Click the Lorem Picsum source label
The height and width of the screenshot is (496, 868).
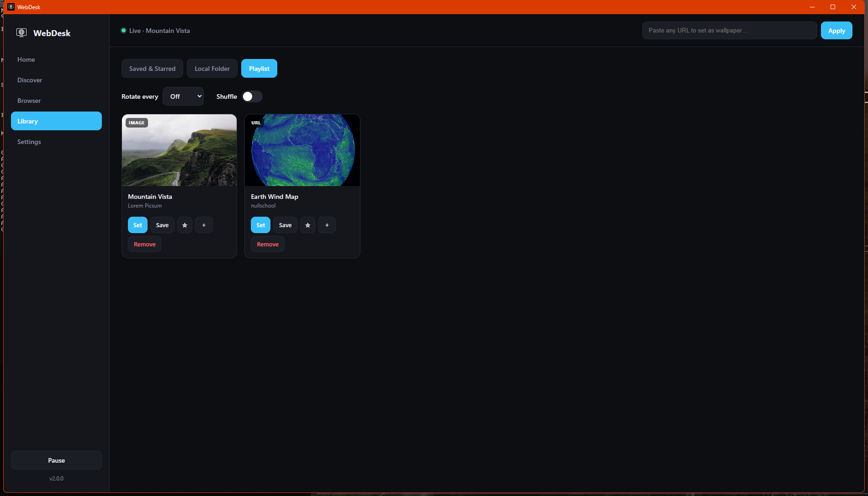(x=145, y=206)
